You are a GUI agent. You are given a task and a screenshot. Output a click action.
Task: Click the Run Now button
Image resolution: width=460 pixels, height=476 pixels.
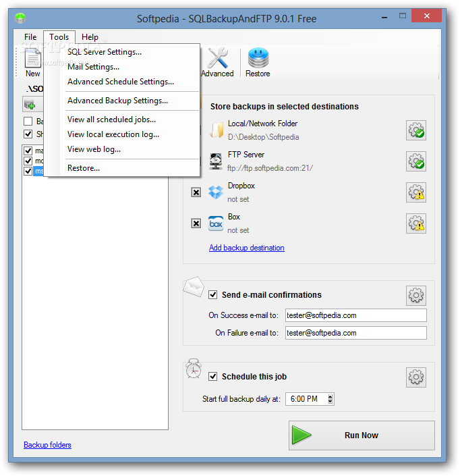coord(362,435)
